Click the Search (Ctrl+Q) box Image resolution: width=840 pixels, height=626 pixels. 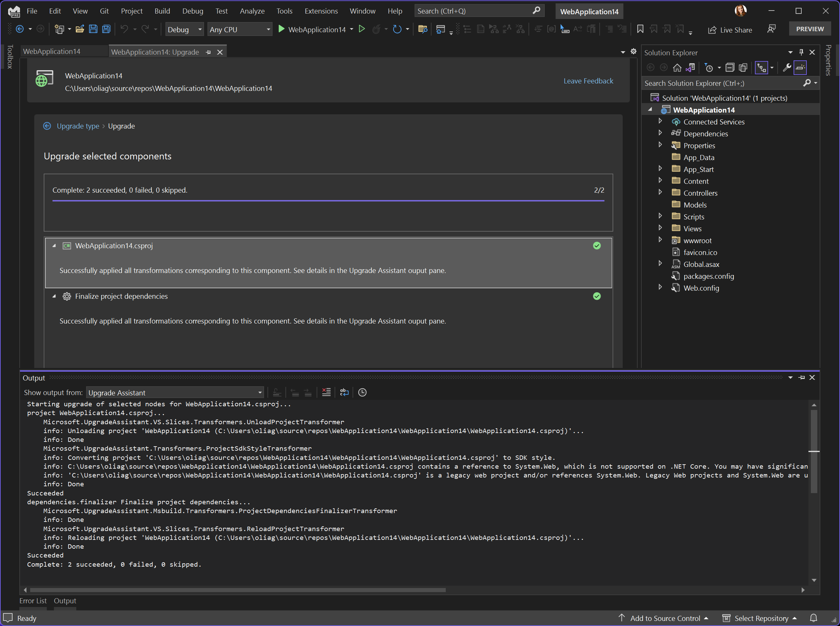coord(479,11)
